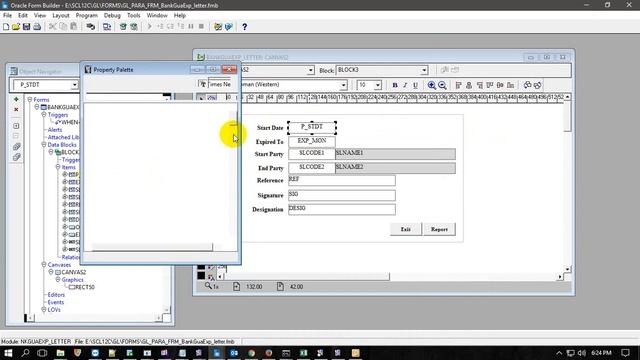Click the Collapse All icon in Object Navigator sidebar
Image resolution: width=640 pixels, height=360 pixels.
click(16, 157)
